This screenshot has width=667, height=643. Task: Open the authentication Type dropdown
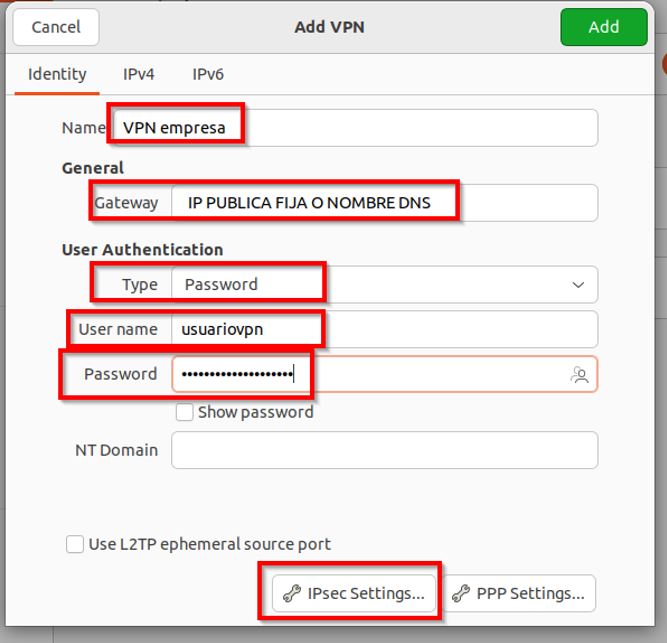[x=384, y=285]
